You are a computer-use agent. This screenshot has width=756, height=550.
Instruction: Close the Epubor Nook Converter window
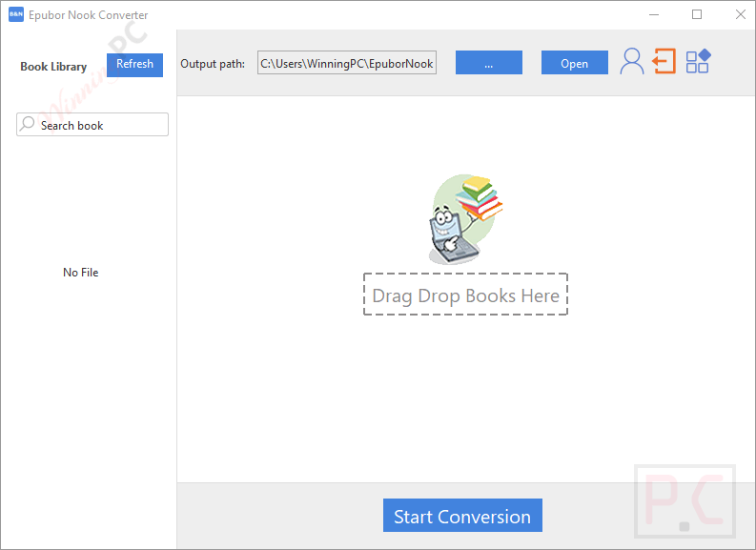(741, 14)
